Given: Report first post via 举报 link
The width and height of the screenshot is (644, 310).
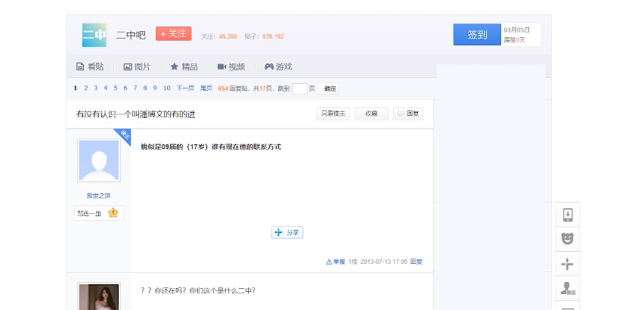Looking at the screenshot, I should [x=336, y=262].
